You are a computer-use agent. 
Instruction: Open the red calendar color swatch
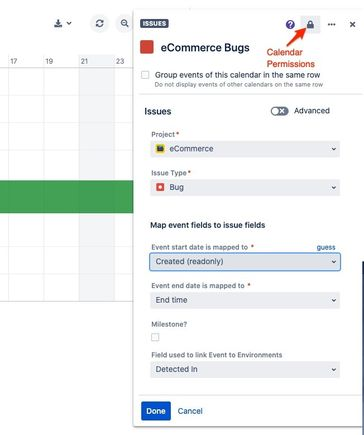pyautogui.click(x=147, y=47)
